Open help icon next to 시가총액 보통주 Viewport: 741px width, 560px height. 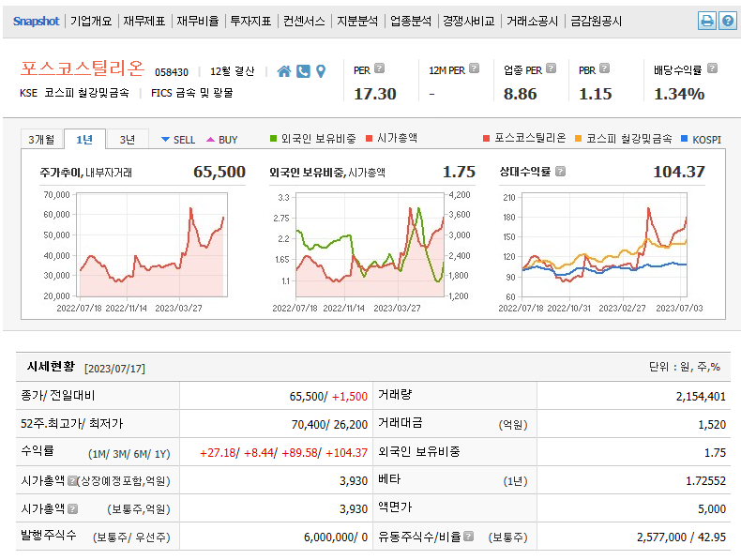(x=72, y=508)
